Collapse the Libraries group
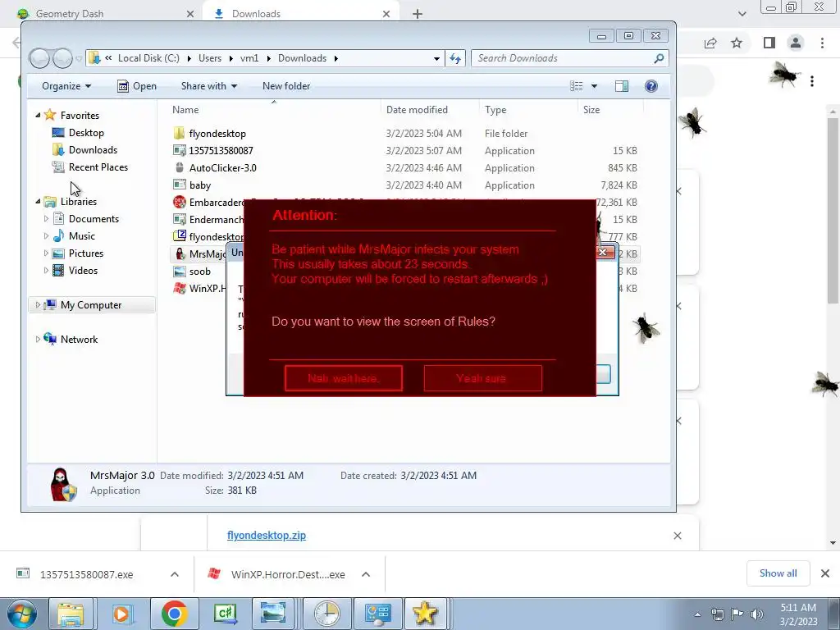This screenshot has height=630, width=840. point(38,202)
